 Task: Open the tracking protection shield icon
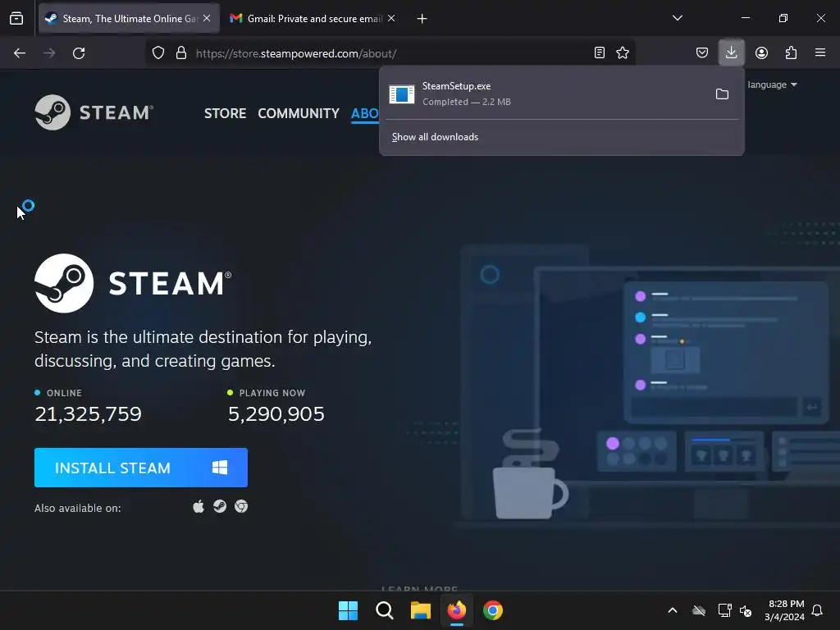158,53
